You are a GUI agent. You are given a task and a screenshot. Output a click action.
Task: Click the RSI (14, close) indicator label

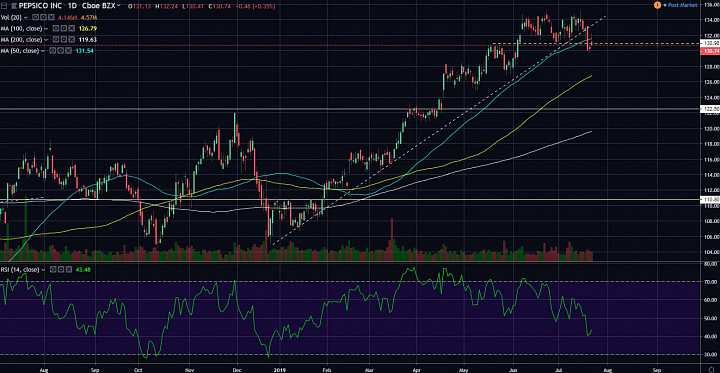tap(20, 270)
